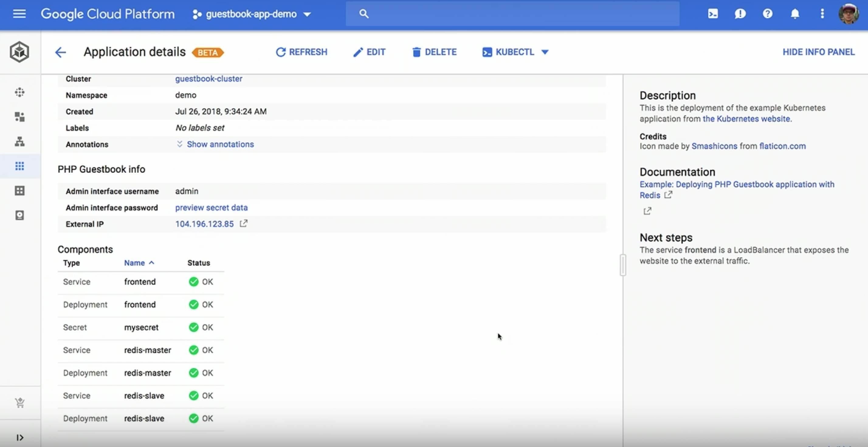868x447 pixels.
Task: Click the external link icon beside the IP
Action: click(x=244, y=223)
